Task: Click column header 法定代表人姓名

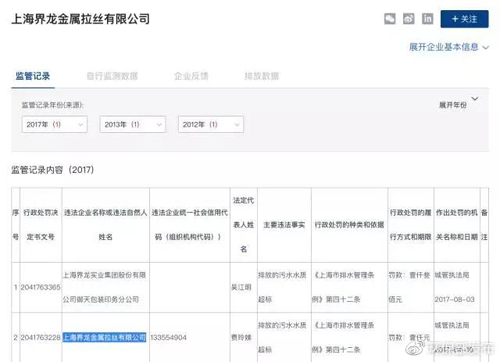Action: [243, 225]
